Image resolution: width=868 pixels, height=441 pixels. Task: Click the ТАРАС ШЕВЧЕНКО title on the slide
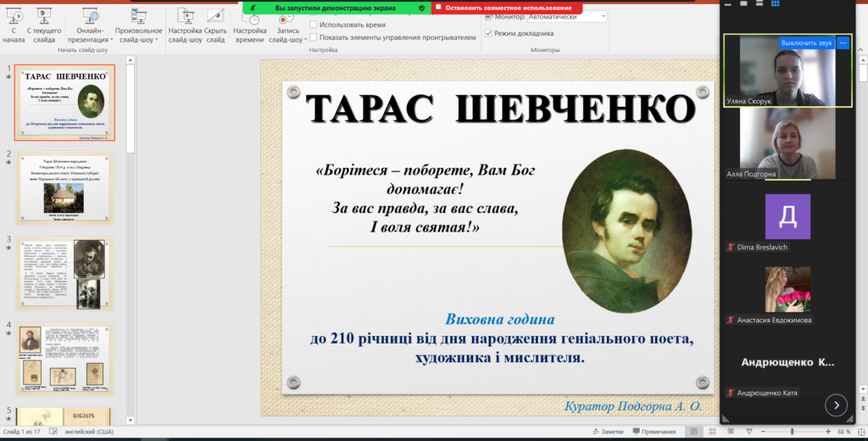point(500,109)
